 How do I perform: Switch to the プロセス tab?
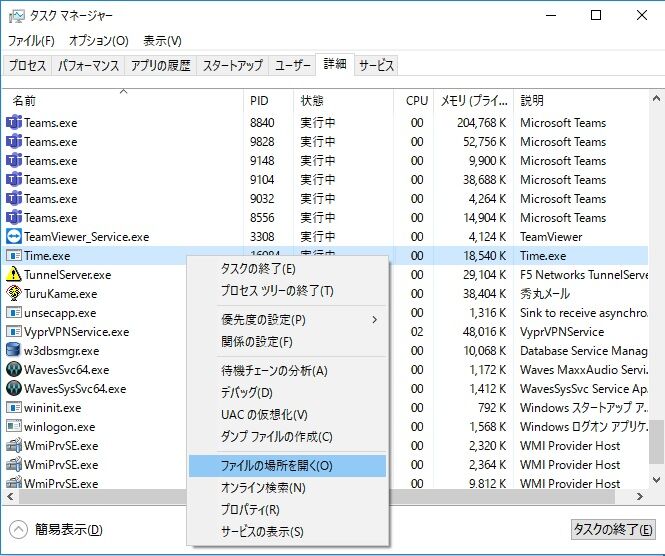27,65
